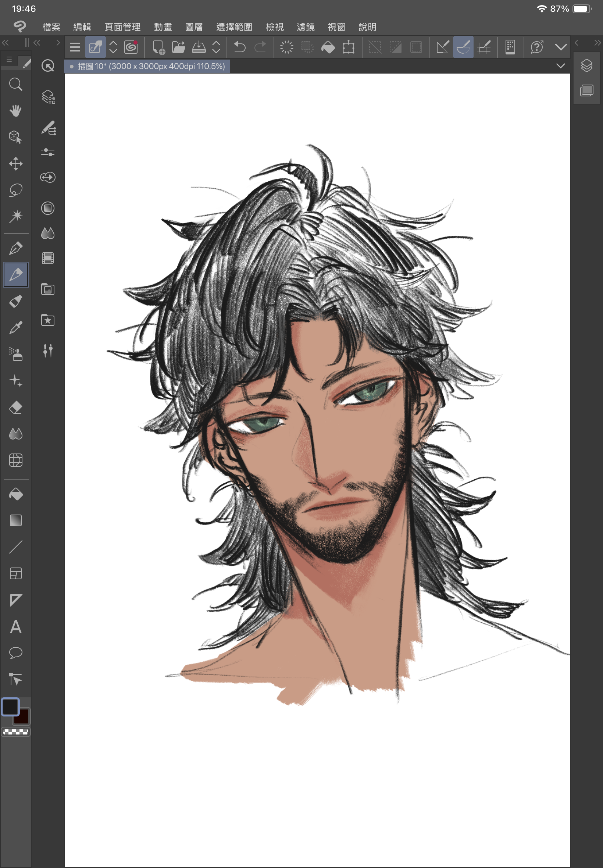Open the Layer palette stack icon
This screenshot has width=603, height=868.
point(587,66)
